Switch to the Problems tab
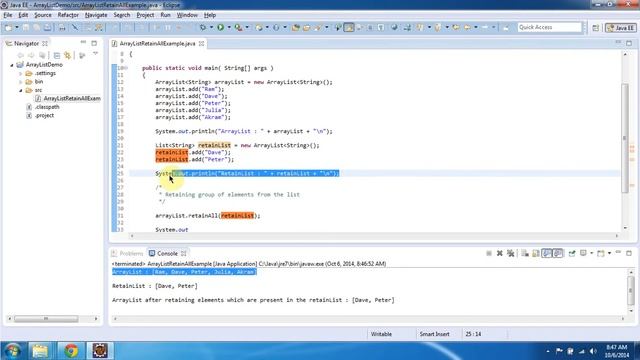Viewport: 640px width, 360px height. click(x=127, y=253)
